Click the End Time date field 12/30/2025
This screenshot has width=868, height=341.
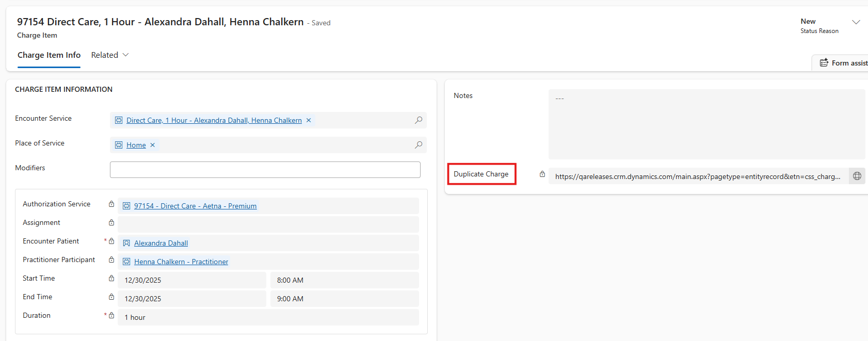(x=192, y=299)
